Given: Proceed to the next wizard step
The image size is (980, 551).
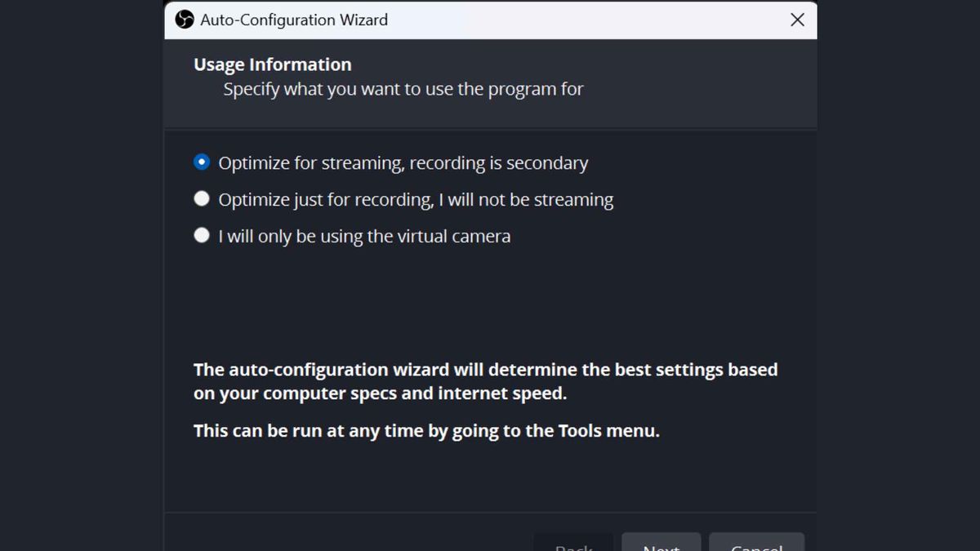Looking at the screenshot, I should pos(661,545).
